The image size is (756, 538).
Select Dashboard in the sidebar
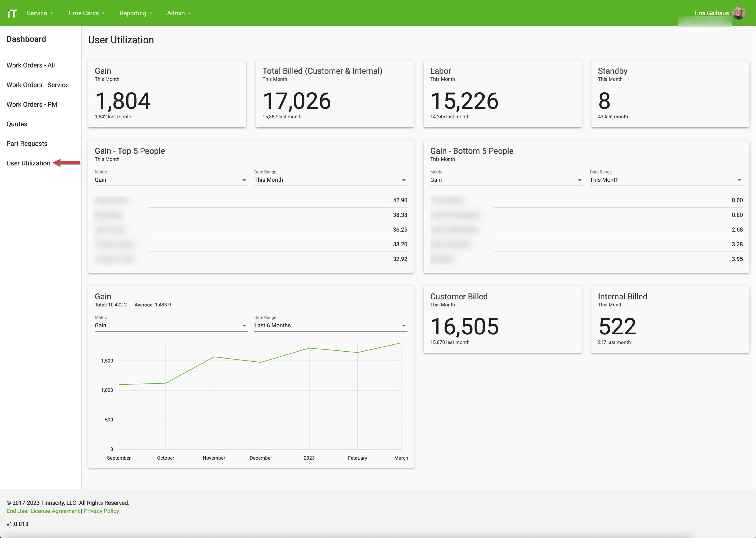click(x=26, y=39)
